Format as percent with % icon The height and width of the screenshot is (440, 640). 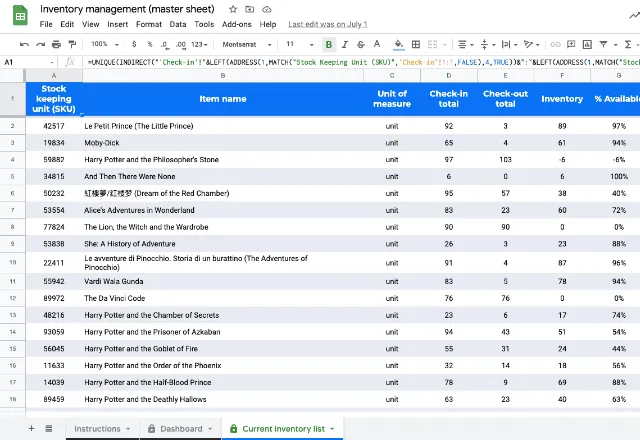click(150, 44)
